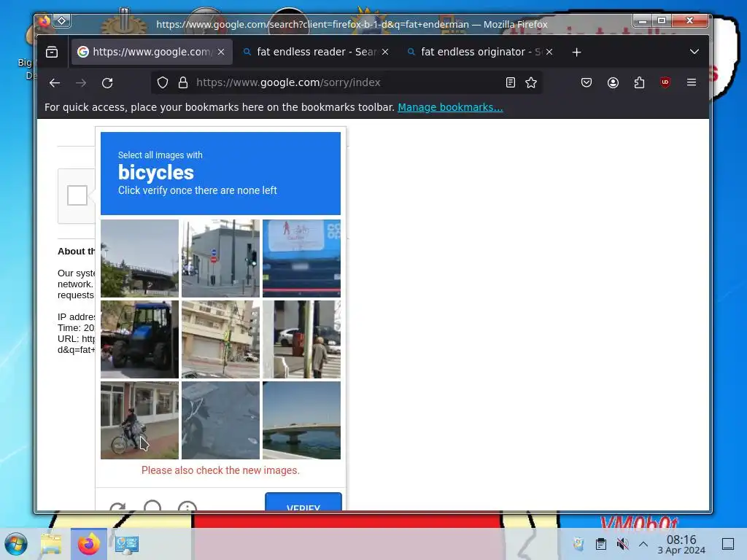Open uBlock Origin extension icon
The width and height of the screenshot is (747, 560).
[665, 83]
